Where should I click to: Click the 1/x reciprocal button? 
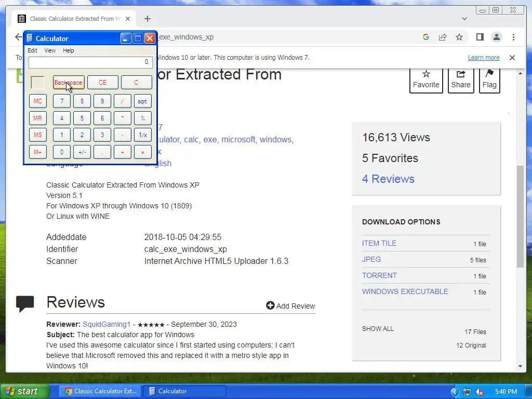click(142, 135)
